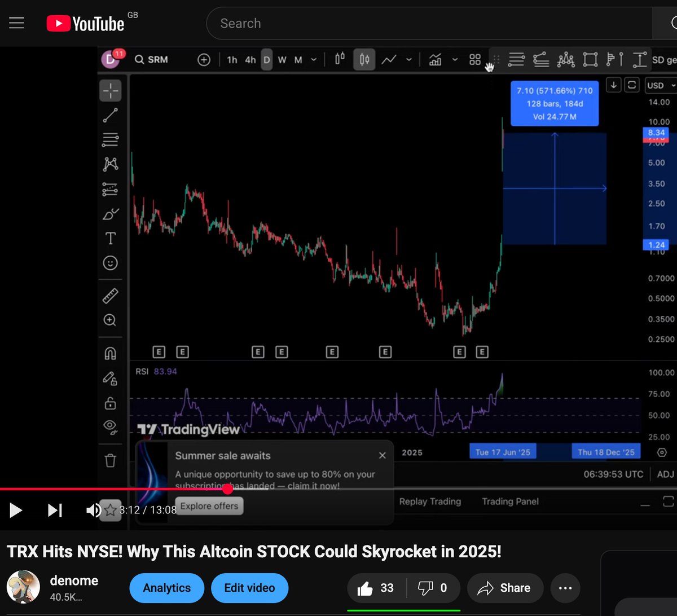Expand the timeframe interval dropdown
The width and height of the screenshot is (677, 616).
(x=314, y=59)
